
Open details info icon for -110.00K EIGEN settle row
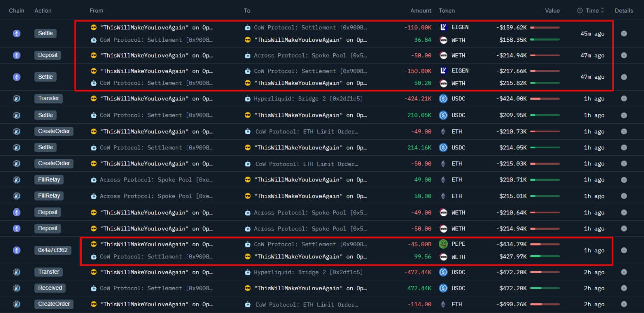pyautogui.click(x=624, y=34)
